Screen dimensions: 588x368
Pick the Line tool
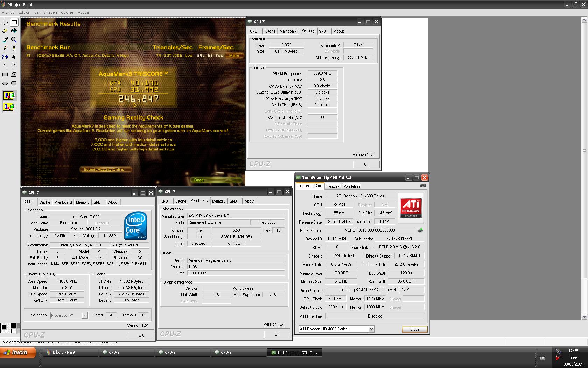[5, 66]
